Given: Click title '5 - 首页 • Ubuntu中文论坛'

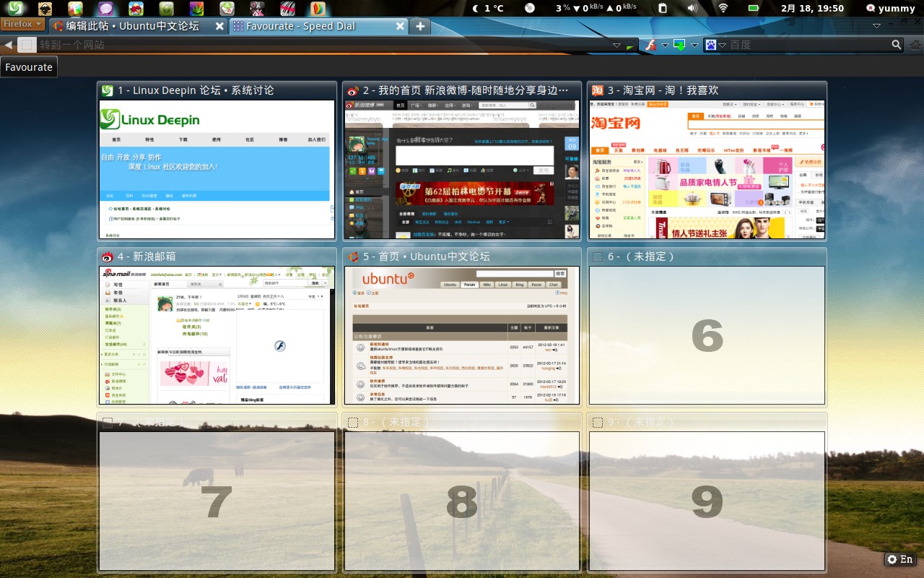Looking at the screenshot, I should coord(427,256).
